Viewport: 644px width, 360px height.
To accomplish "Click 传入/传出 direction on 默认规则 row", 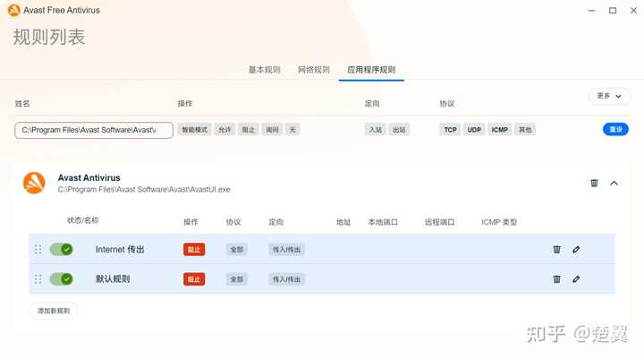I will (x=287, y=279).
